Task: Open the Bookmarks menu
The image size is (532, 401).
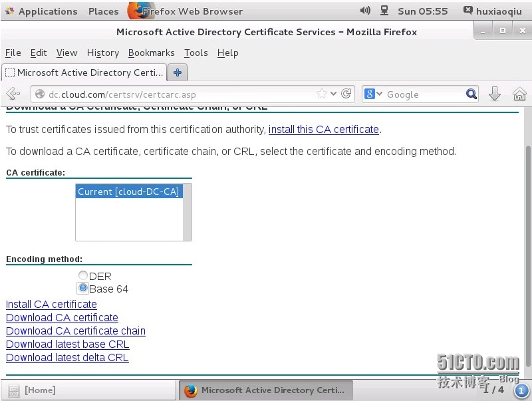Action: [152, 53]
